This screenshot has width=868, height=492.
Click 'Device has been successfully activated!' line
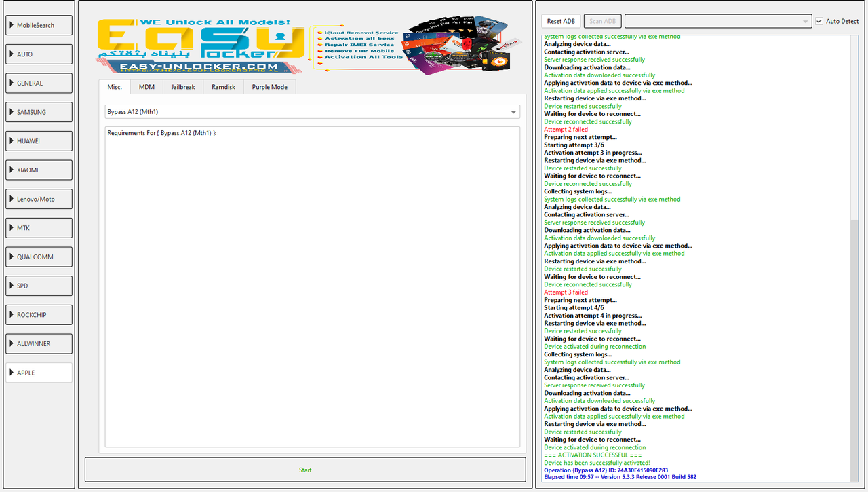point(597,463)
